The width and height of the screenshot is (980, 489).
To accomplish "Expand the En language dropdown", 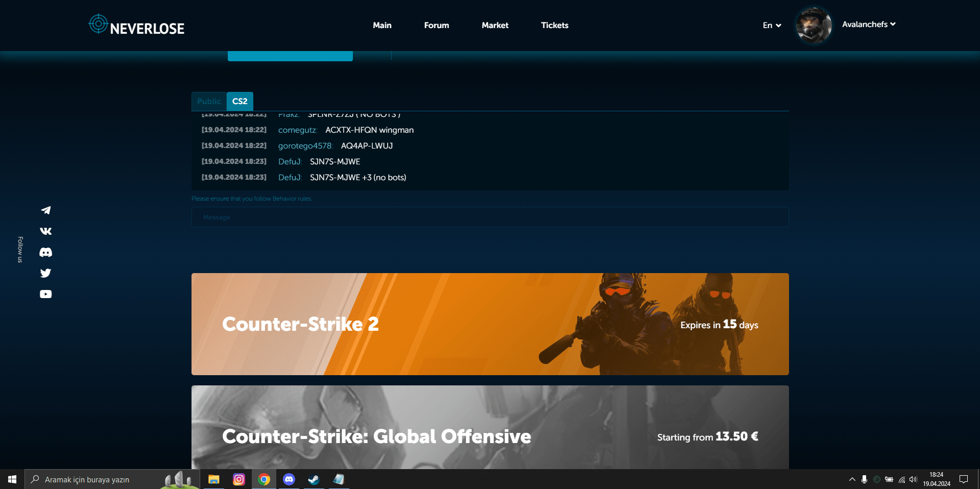I will 772,25.
